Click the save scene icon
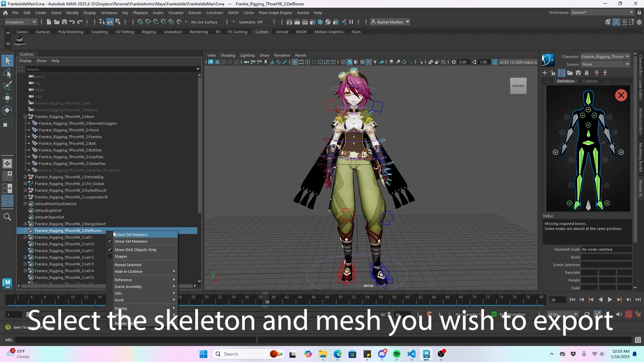 [x=64, y=22]
